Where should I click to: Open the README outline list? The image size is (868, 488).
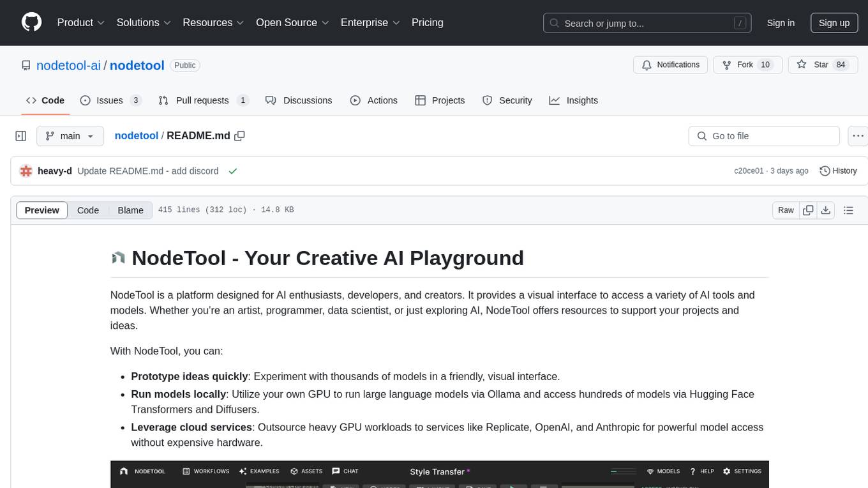tap(848, 210)
